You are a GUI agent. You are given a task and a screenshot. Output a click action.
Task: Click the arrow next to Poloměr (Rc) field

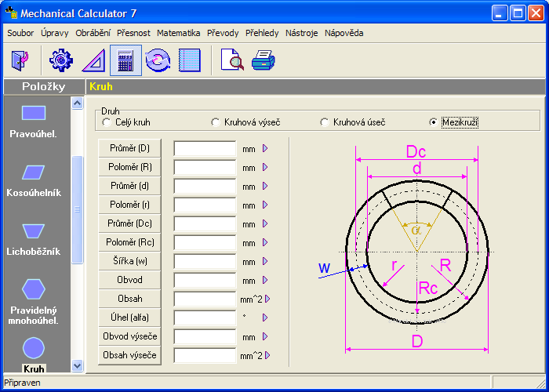pyautogui.click(x=265, y=242)
